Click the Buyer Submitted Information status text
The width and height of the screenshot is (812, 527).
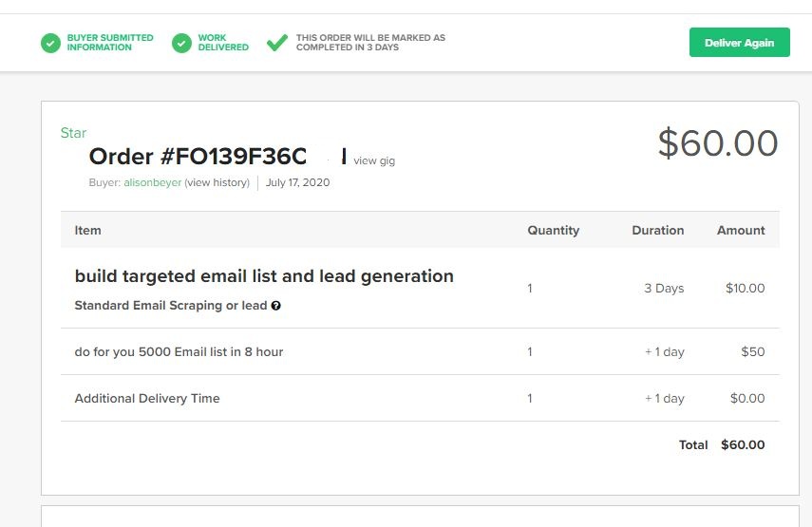[x=110, y=43]
